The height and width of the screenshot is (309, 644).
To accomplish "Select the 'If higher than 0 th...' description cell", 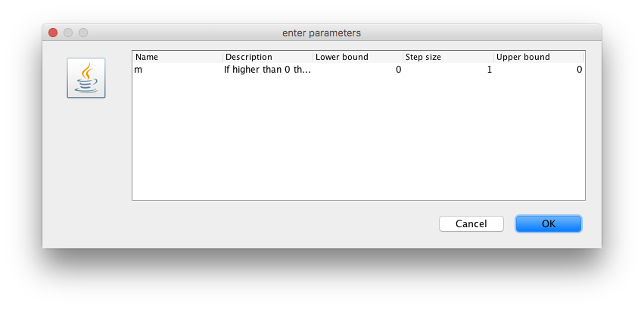I will [x=268, y=70].
